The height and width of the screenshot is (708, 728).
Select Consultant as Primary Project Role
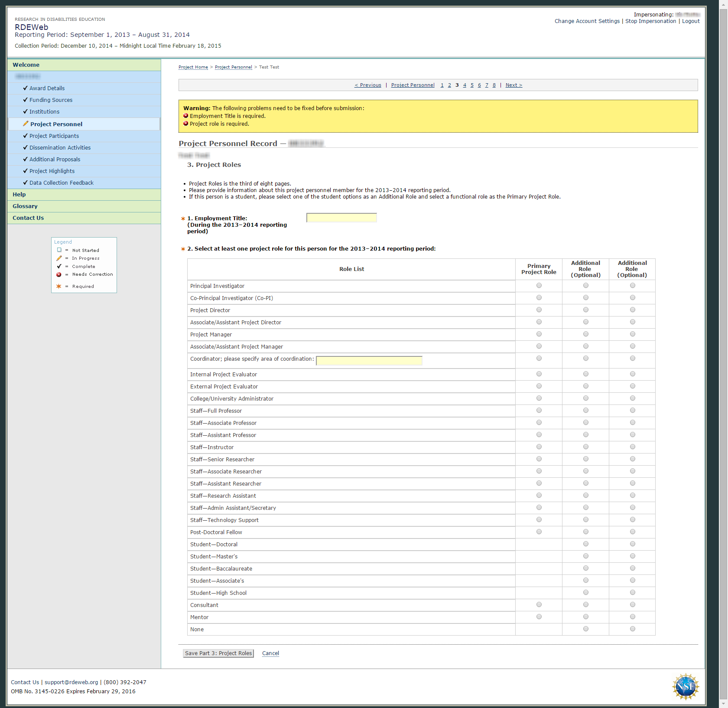pos(539,605)
